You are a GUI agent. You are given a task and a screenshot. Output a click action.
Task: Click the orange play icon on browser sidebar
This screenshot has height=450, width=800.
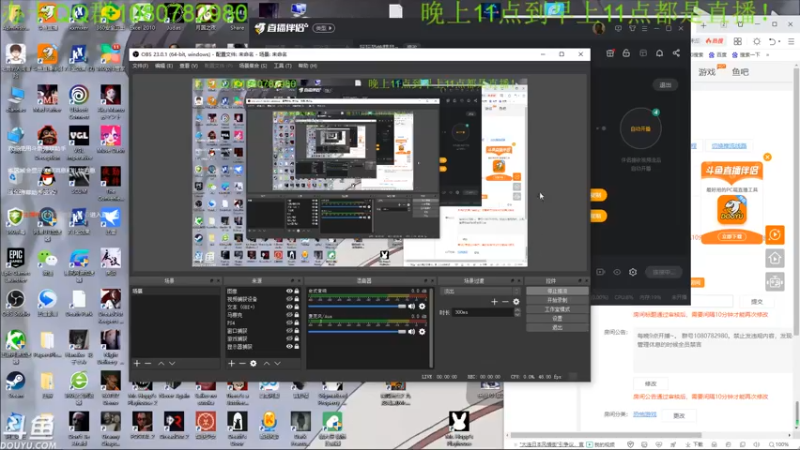pos(774,235)
